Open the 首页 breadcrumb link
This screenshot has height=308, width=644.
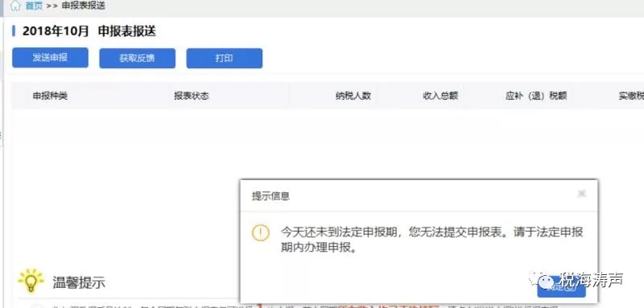coord(34,6)
